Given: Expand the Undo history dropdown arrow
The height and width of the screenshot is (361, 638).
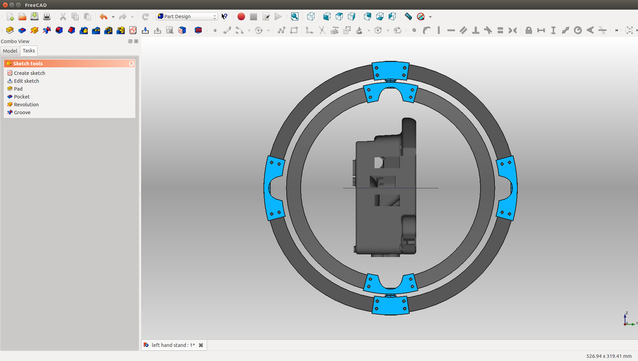Looking at the screenshot, I should 113,17.
